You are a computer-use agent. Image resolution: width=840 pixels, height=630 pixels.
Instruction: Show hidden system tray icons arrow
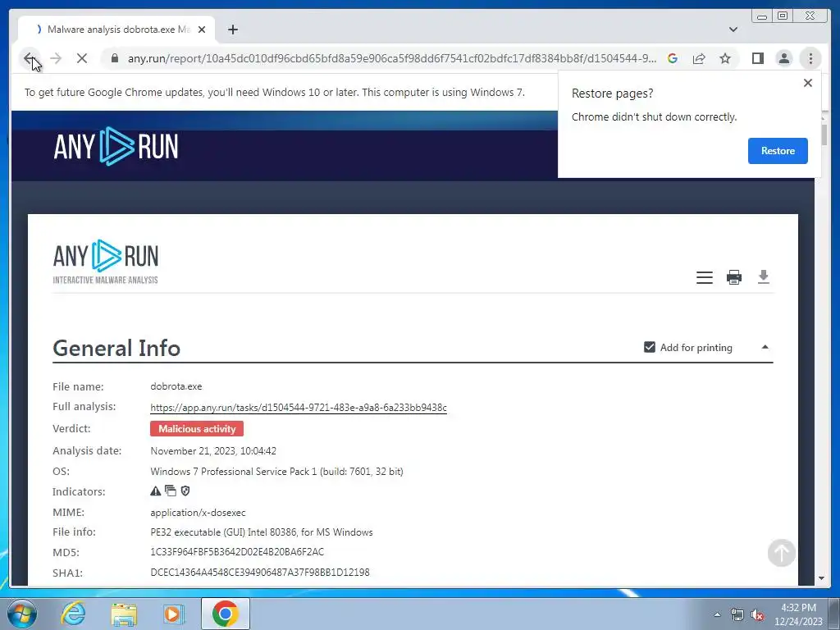[717, 614]
